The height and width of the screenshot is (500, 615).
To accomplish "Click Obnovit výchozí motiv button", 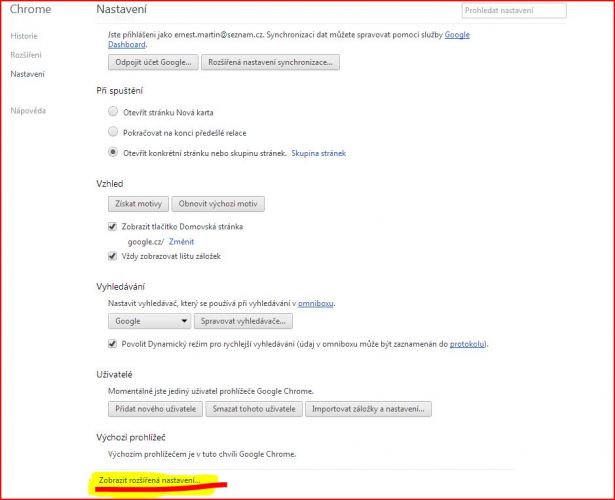I will [218, 204].
